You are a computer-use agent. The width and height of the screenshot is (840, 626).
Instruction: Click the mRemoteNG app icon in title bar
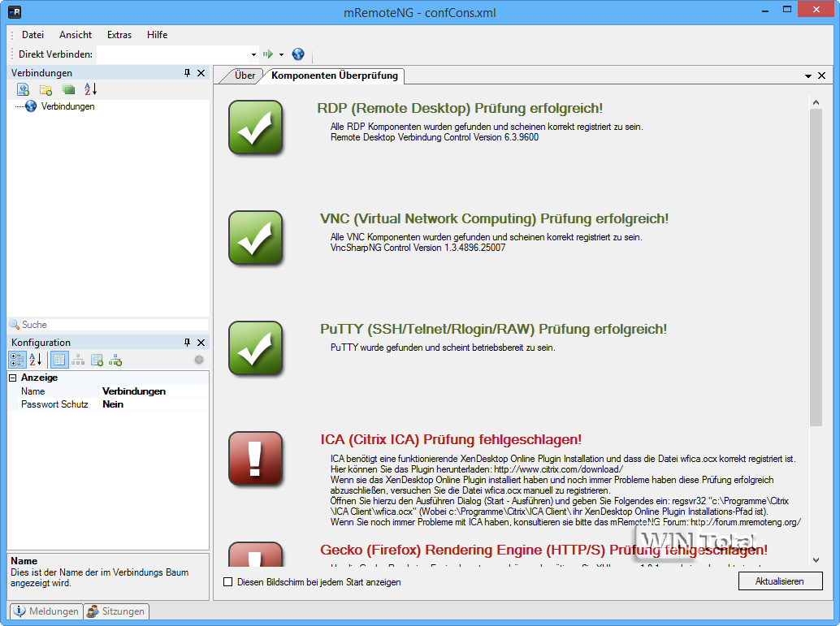coord(15,12)
